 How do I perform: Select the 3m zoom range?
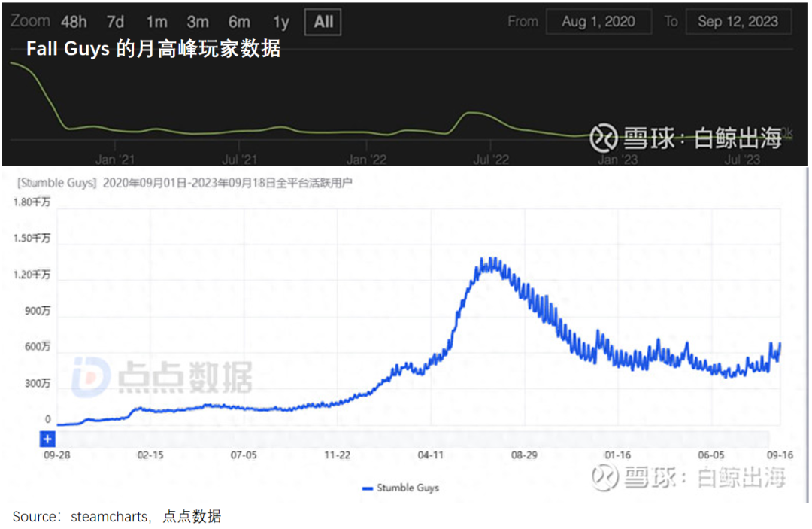point(198,22)
